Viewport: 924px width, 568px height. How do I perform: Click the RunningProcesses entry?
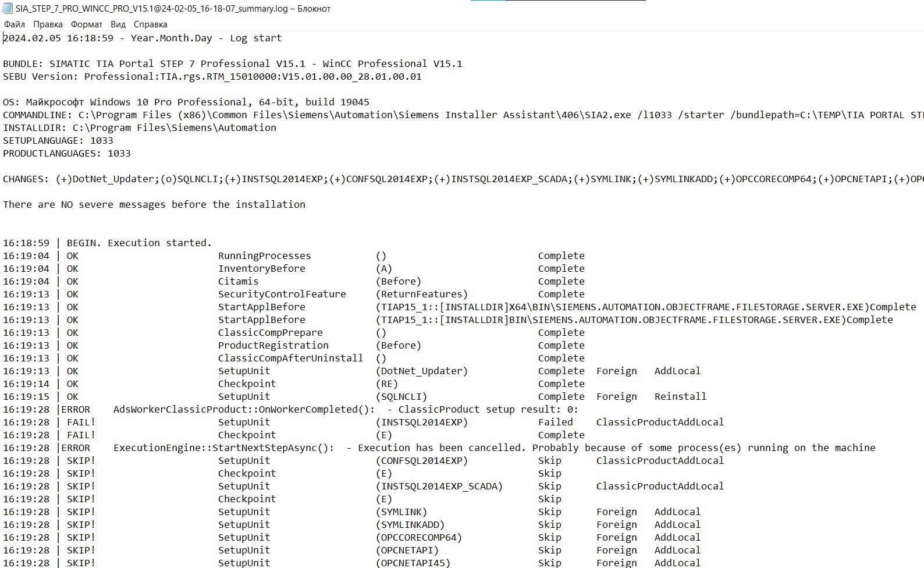point(265,256)
